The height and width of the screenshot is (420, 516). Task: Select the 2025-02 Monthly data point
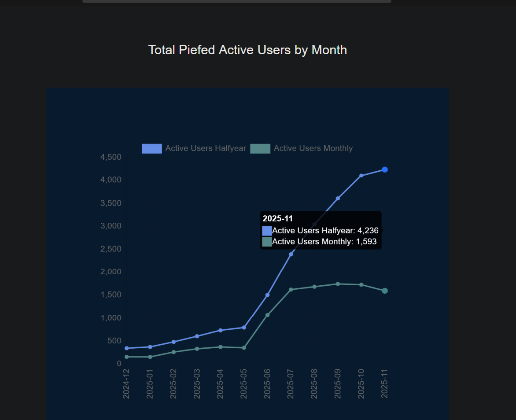pyautogui.click(x=173, y=352)
